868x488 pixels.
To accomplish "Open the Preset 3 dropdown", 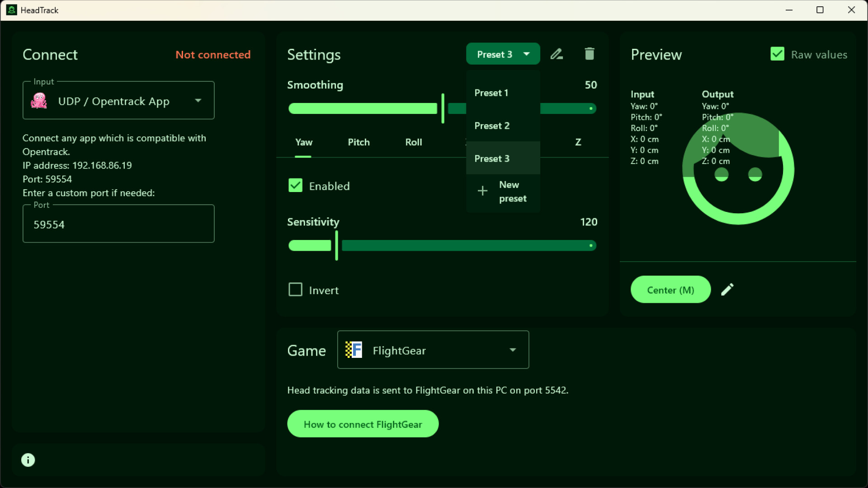I will point(503,54).
